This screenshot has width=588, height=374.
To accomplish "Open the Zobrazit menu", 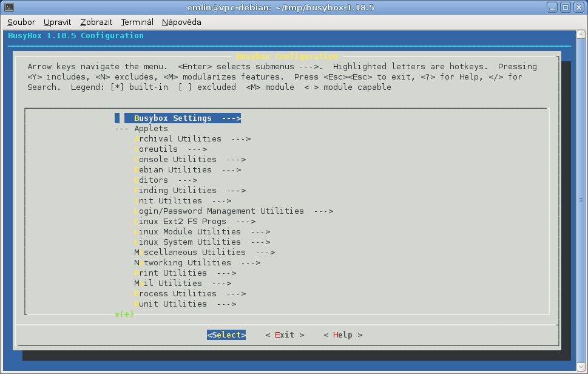I will point(96,22).
